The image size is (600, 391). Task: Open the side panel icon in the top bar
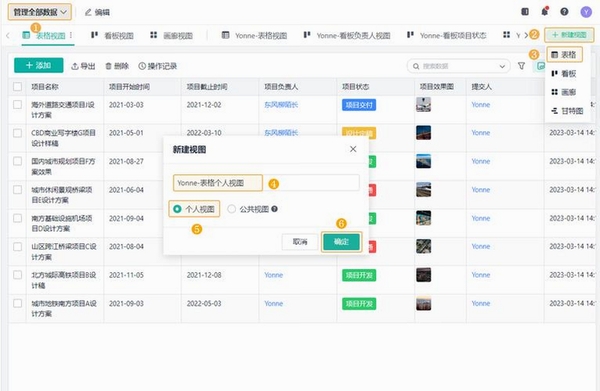(x=525, y=12)
